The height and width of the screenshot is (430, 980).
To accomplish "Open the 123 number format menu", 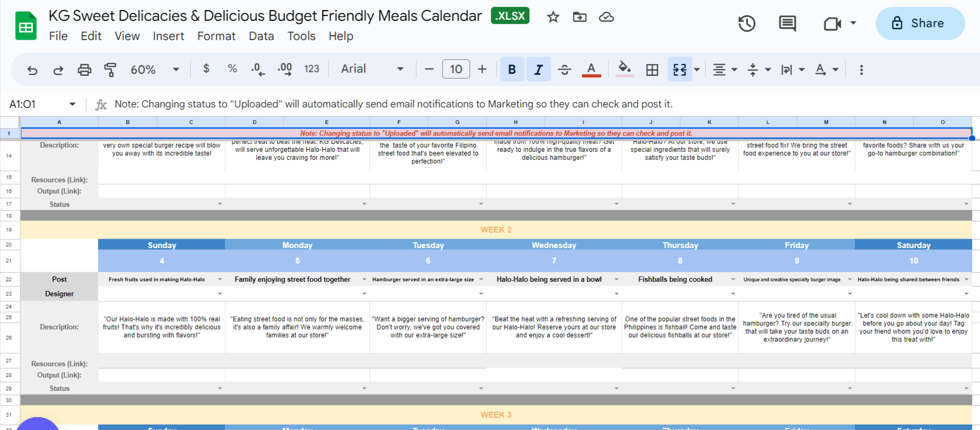I will click(312, 69).
